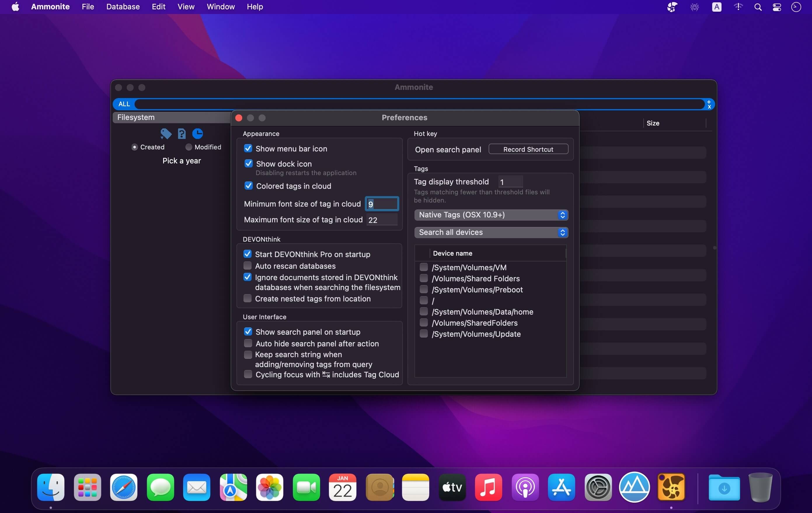Open Messages from the dock
This screenshot has width=812, height=513.
click(160, 487)
